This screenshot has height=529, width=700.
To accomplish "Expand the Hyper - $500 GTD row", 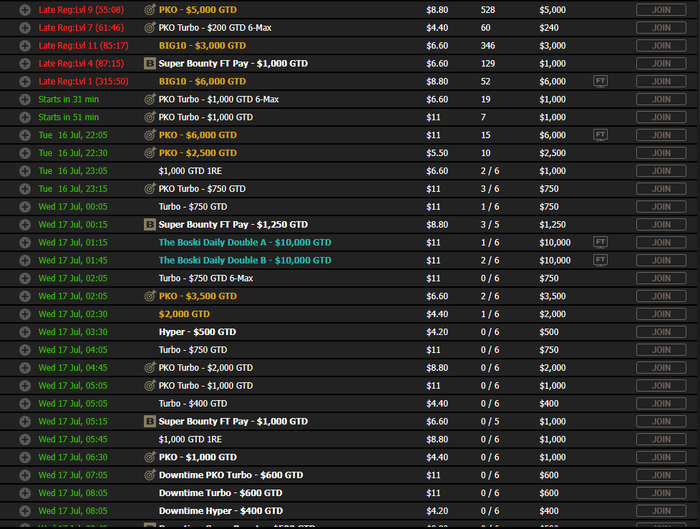I will [25, 332].
